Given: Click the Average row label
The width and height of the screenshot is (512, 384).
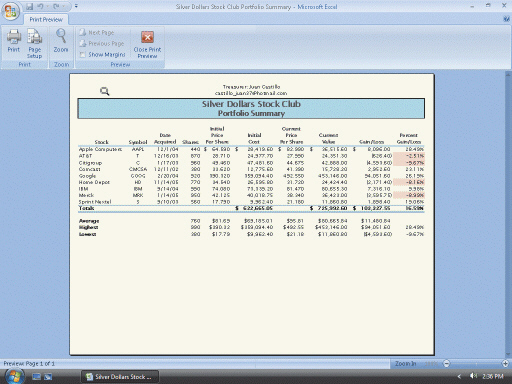Looking at the screenshot, I should click(x=89, y=221).
